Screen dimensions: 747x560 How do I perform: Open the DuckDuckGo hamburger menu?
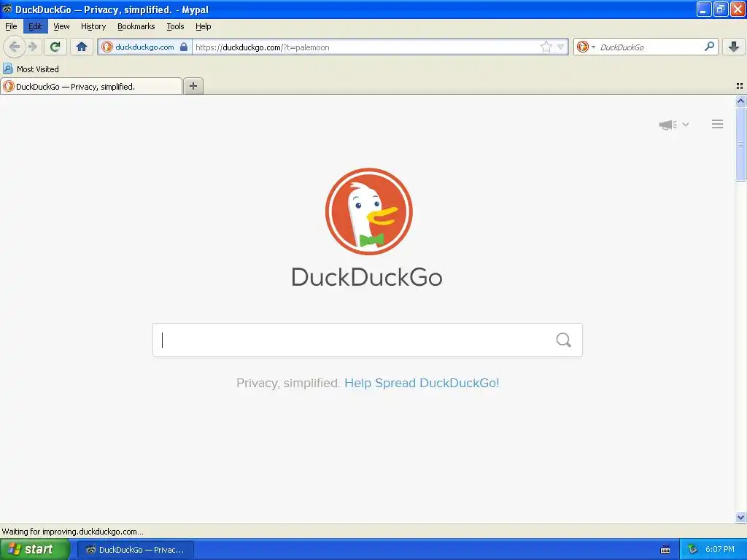[x=718, y=124]
